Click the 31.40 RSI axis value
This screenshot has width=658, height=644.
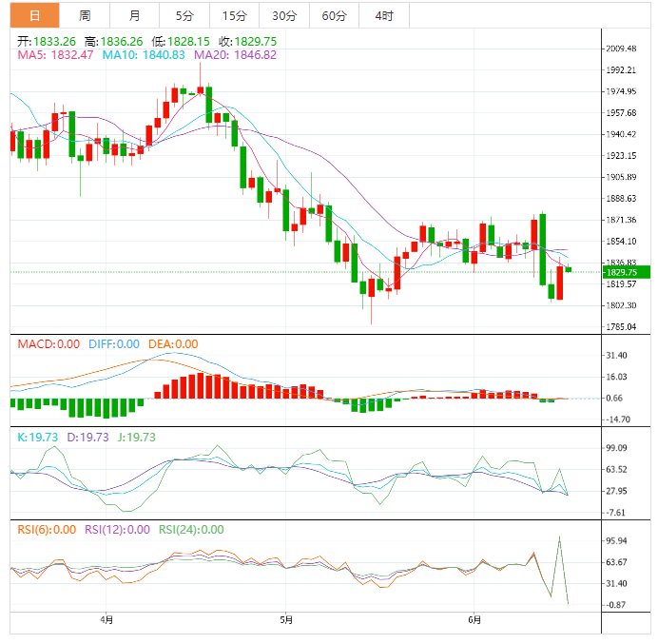click(x=616, y=583)
